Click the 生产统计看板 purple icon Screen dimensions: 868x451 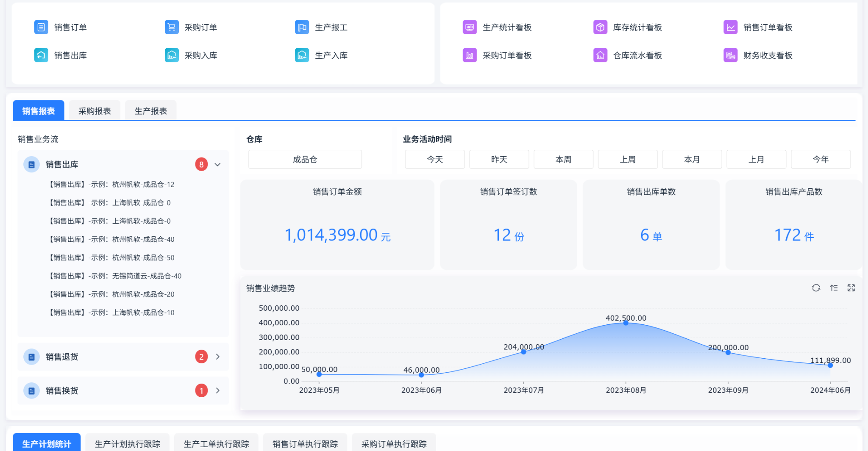point(470,28)
